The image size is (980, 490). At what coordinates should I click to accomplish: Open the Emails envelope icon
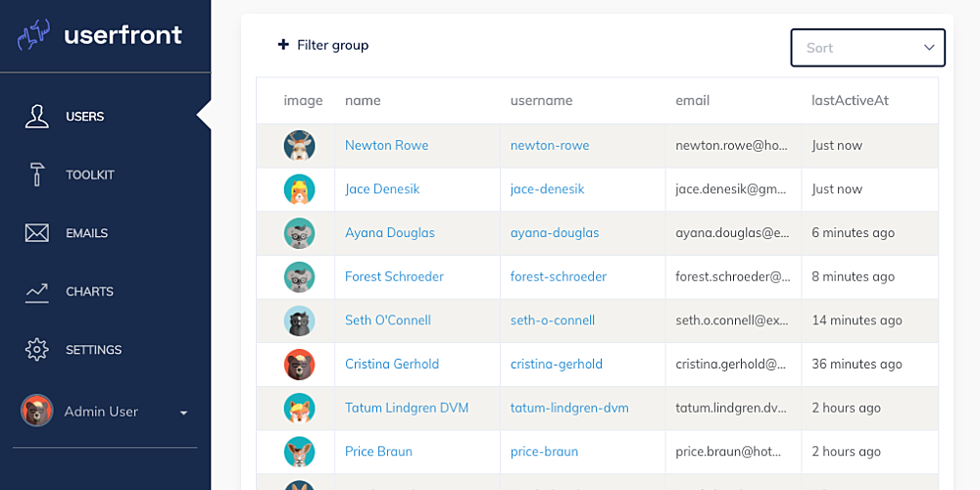37,232
